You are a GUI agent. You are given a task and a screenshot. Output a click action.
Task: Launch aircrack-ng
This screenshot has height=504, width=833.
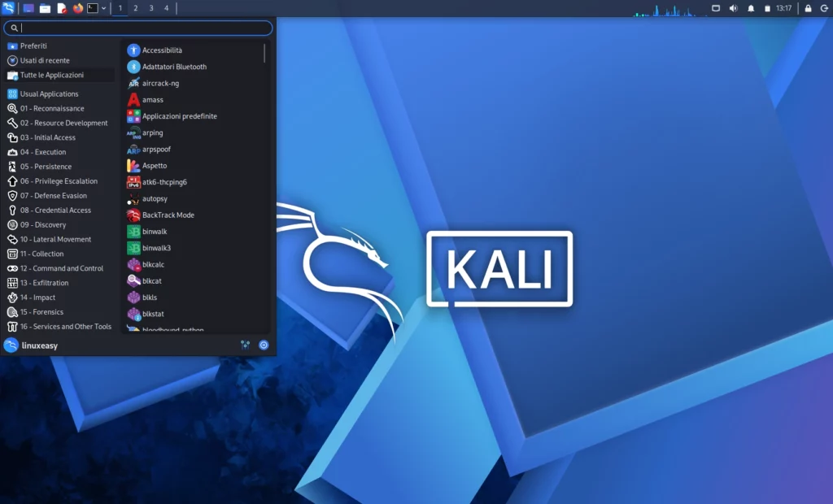pyautogui.click(x=194, y=84)
